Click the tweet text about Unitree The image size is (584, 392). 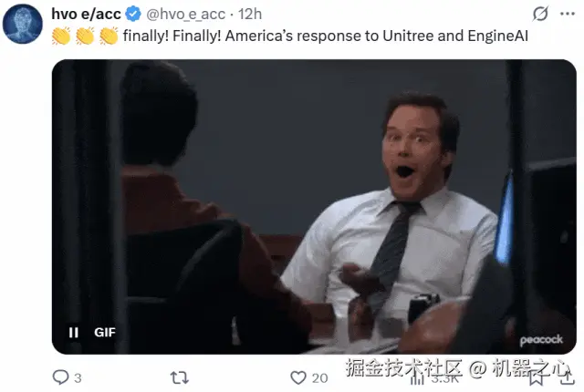326,36
